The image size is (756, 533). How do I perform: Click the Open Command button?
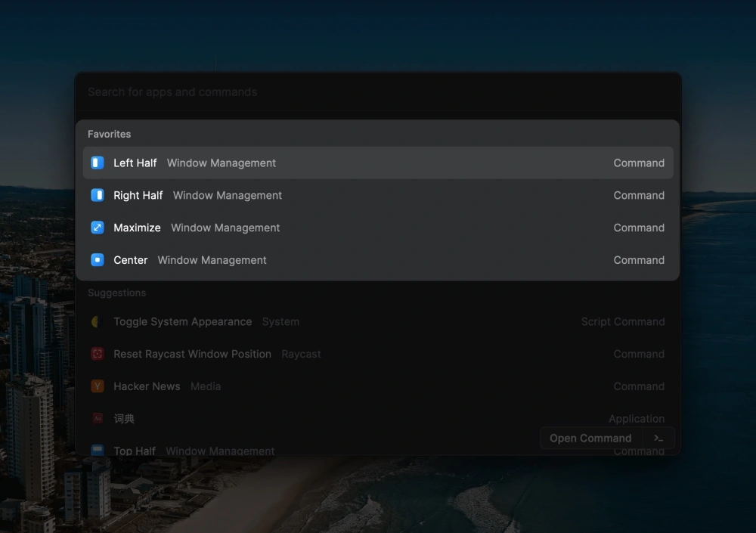(x=590, y=438)
